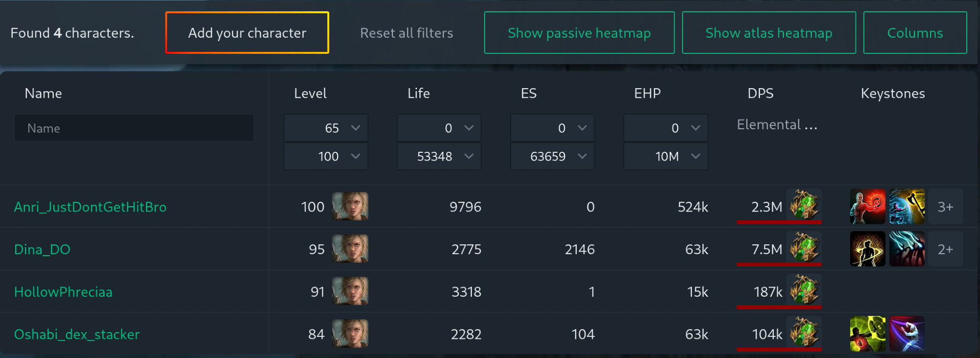The width and height of the screenshot is (980, 358).
Task: Click the blue axe keystone icon in first row
Action: click(906, 206)
